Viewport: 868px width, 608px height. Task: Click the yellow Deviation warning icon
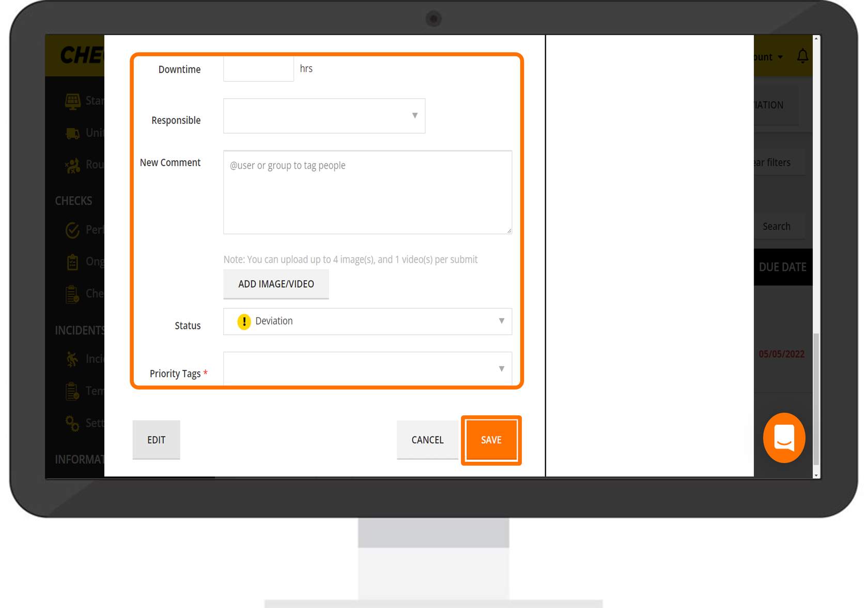coord(244,321)
